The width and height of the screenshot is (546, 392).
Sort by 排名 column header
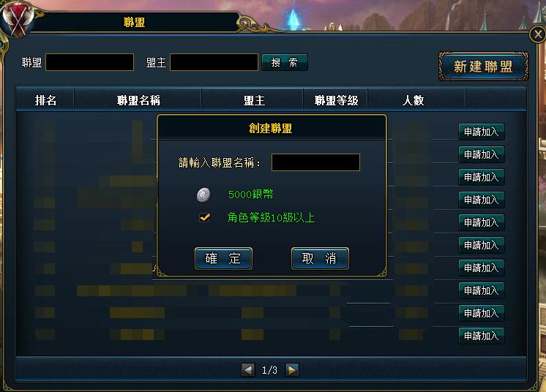45,100
